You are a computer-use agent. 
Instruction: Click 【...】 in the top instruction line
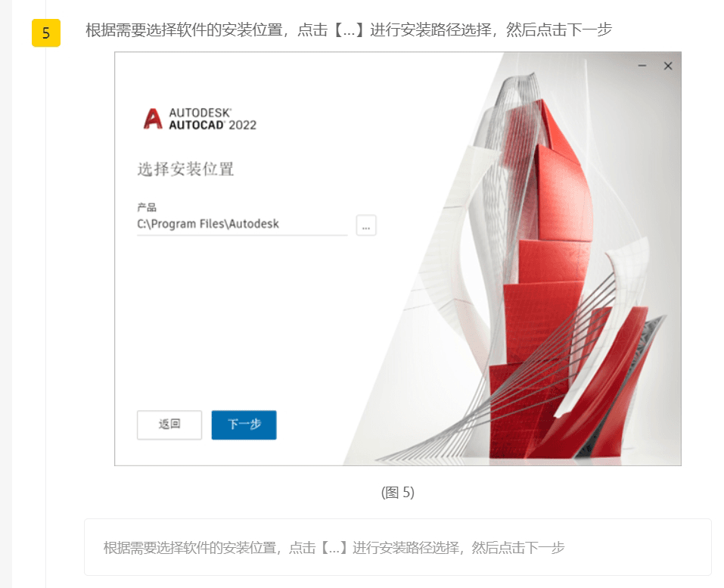(349, 30)
